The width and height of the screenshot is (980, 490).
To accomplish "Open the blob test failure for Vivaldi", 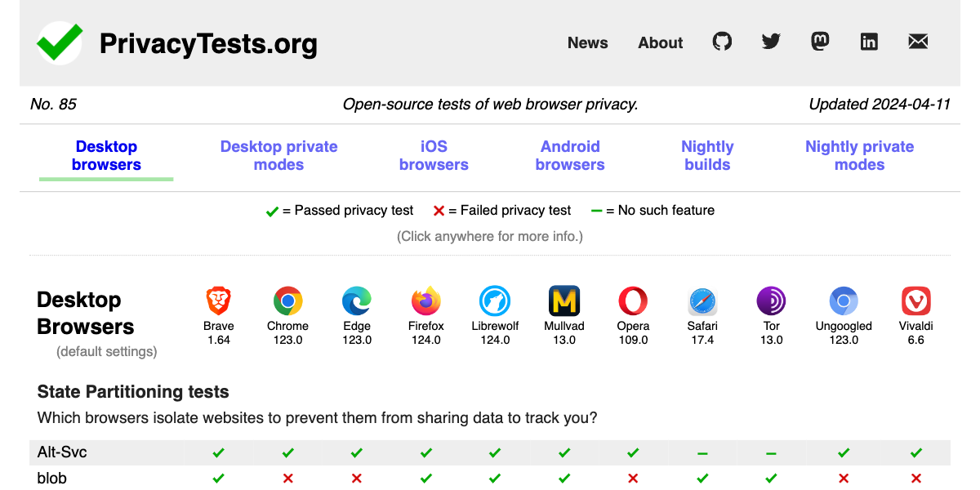I will [916, 479].
